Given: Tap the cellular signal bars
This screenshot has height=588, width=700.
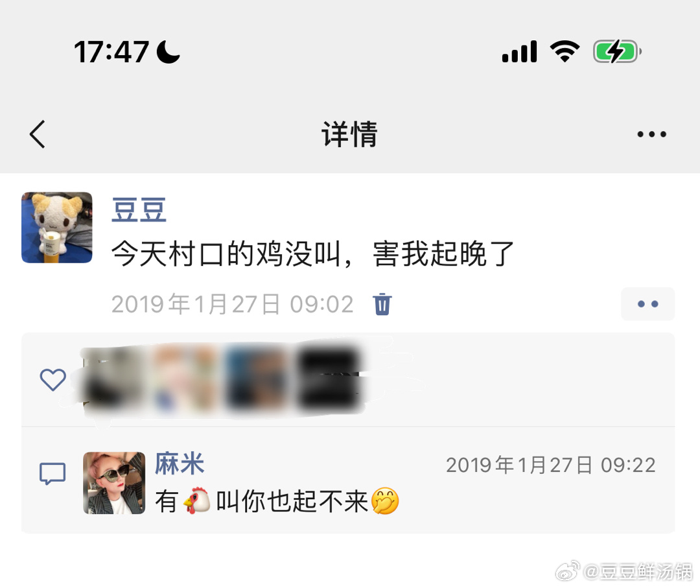Looking at the screenshot, I should coord(519,51).
